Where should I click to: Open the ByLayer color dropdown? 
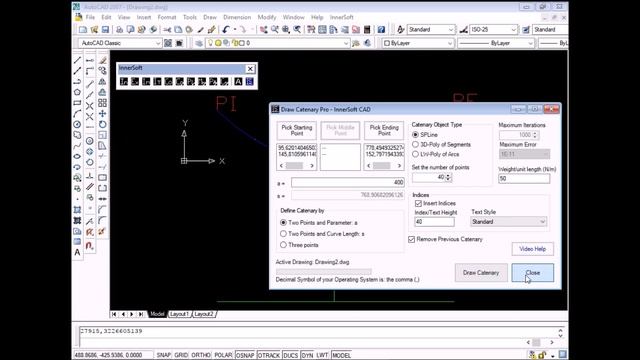click(418, 43)
